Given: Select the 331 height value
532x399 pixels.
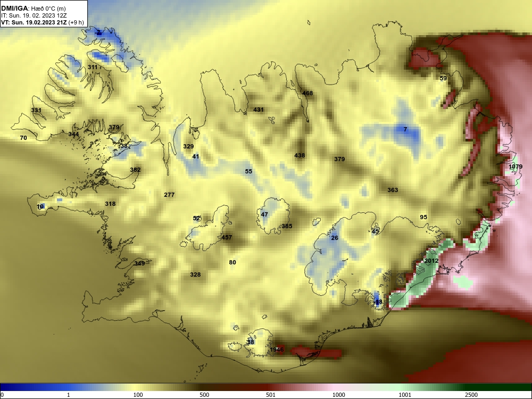Looking at the screenshot, I should [36, 110].
